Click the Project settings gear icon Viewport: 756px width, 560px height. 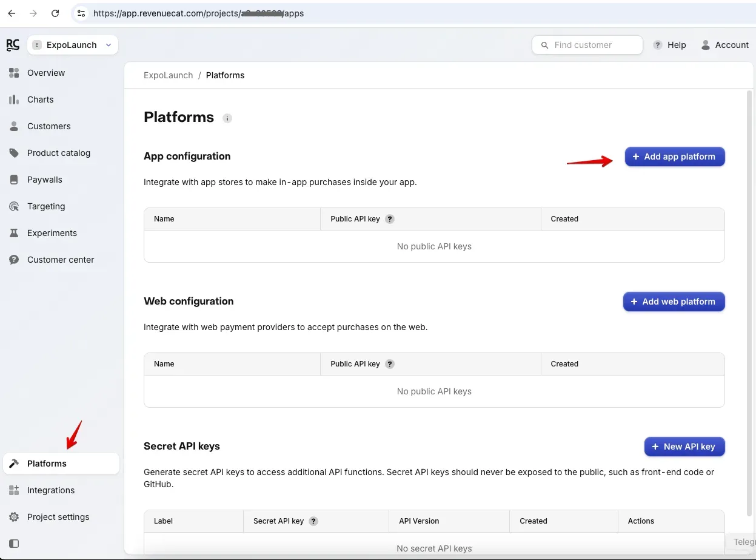tap(14, 517)
